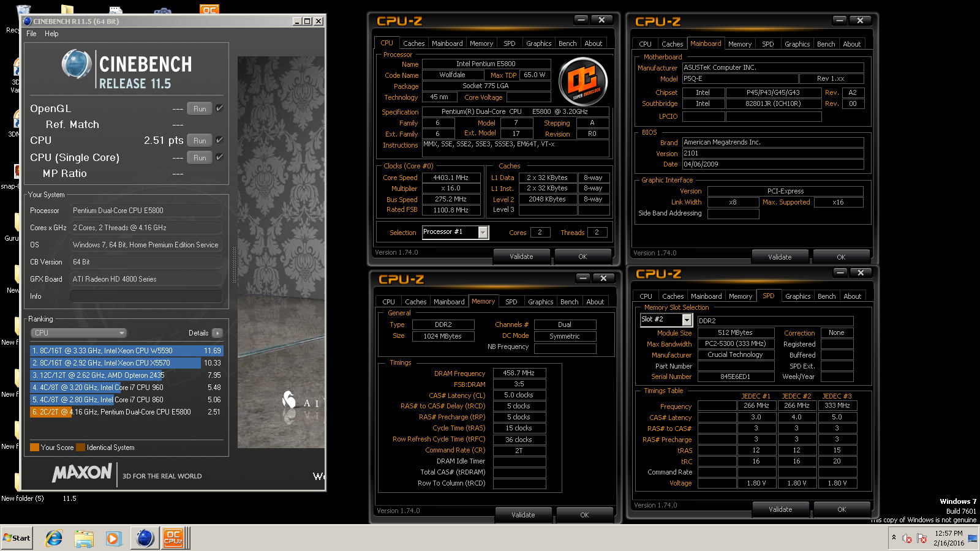This screenshot has width=980, height=551.
Task: Select the Bench tab in Mainboard CPU-Z window
Action: pos(826,44)
